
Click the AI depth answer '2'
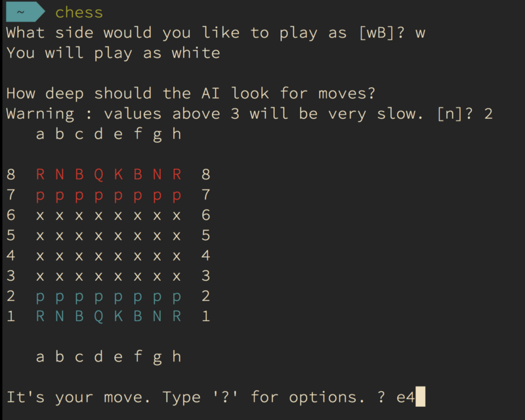tap(488, 114)
